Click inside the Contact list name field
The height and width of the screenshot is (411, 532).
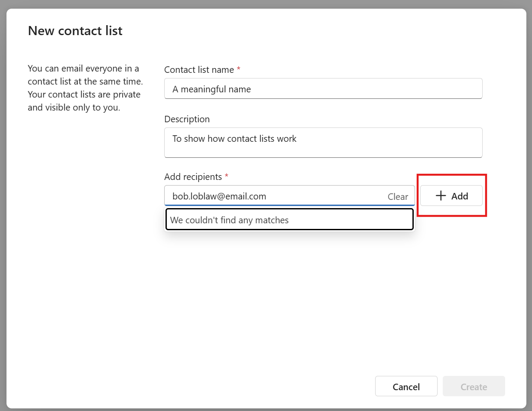point(323,88)
